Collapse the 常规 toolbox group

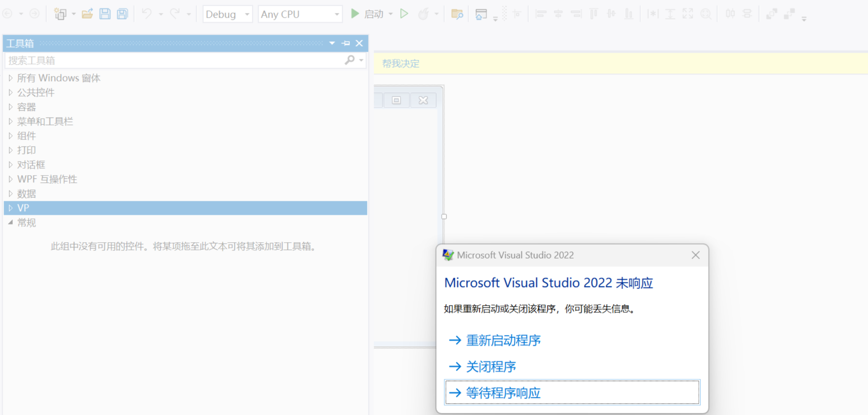point(10,222)
